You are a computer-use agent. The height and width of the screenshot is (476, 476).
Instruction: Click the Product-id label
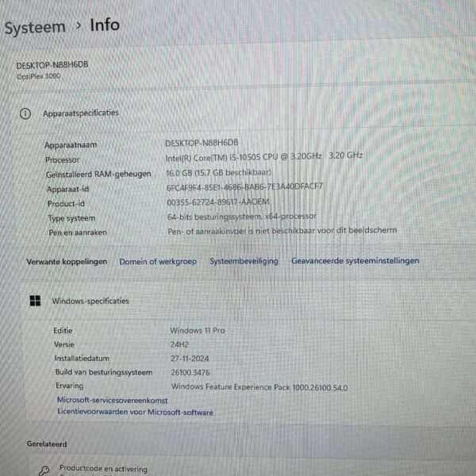[66, 204]
